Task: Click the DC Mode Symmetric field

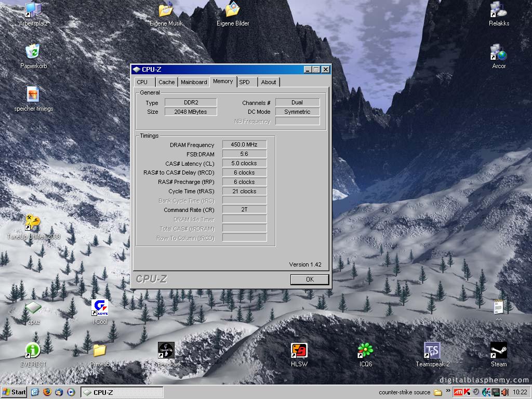Action: point(297,112)
